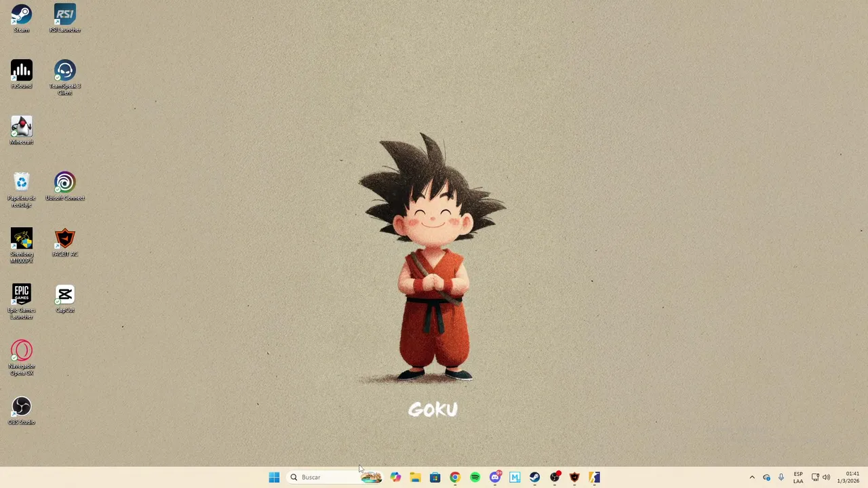Open OBS Studio from the taskbar

555,477
